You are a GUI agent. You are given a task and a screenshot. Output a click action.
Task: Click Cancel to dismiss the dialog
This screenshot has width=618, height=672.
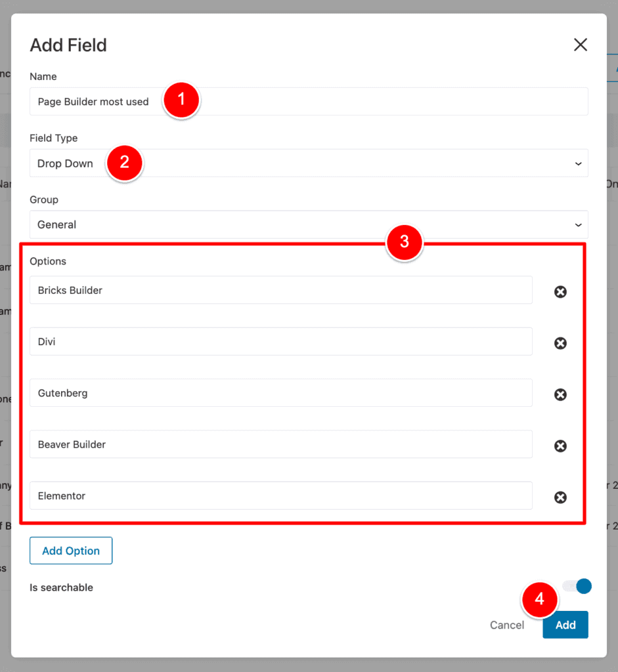point(506,625)
